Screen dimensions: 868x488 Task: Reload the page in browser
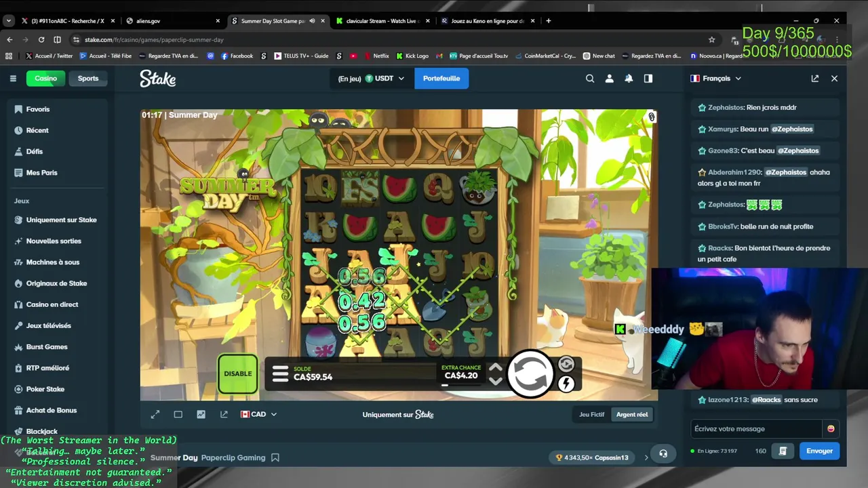(41, 40)
